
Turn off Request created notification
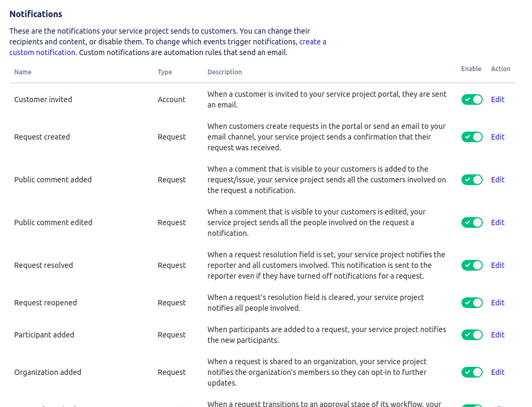click(x=472, y=137)
